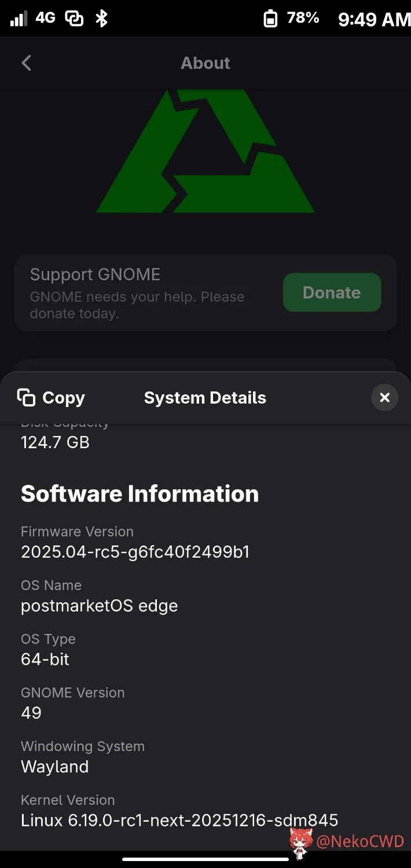This screenshot has height=868, width=411.
Task: Go back using the header arrow
Action: click(x=27, y=63)
